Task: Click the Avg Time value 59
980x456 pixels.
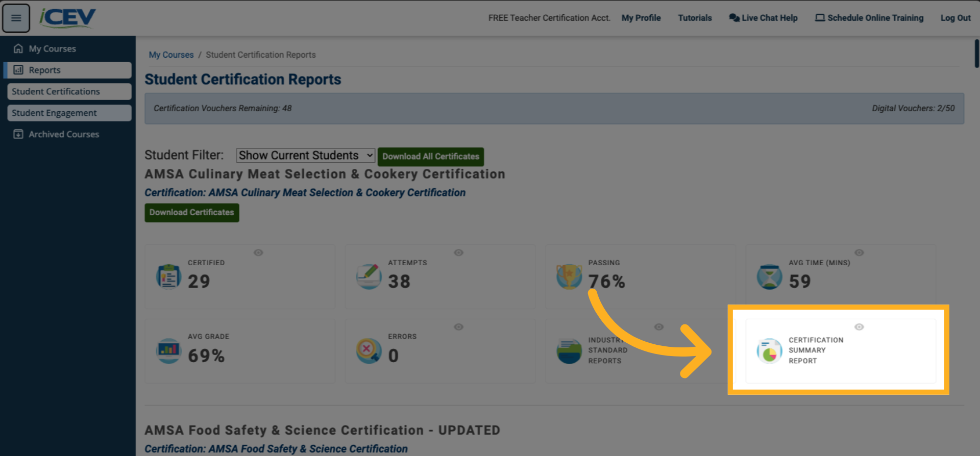Action: 800,282
